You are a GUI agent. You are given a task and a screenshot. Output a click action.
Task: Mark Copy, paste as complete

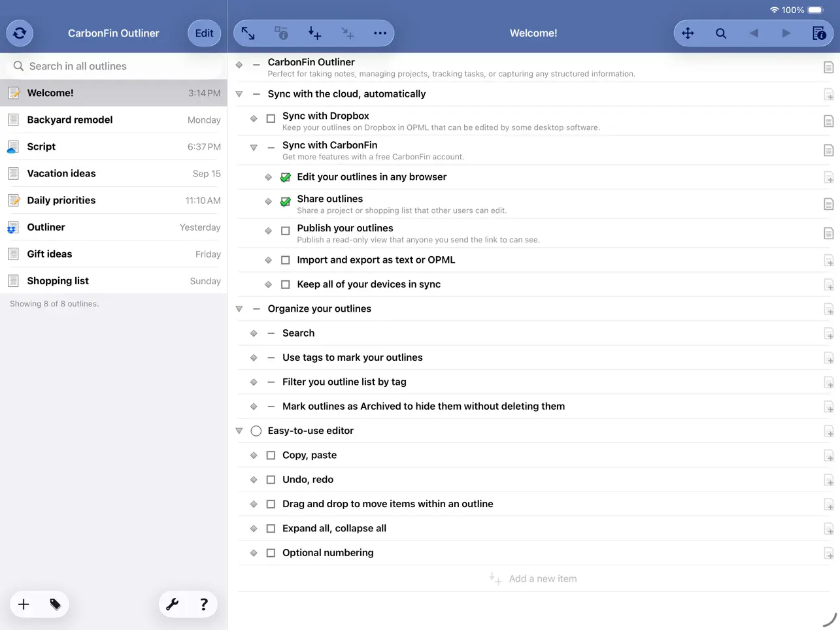[271, 455]
